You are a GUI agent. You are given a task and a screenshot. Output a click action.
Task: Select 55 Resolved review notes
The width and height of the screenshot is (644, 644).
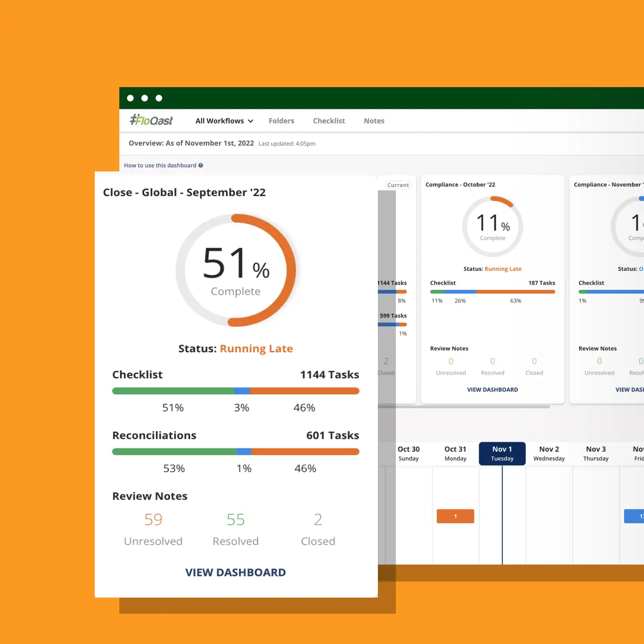[235, 529]
